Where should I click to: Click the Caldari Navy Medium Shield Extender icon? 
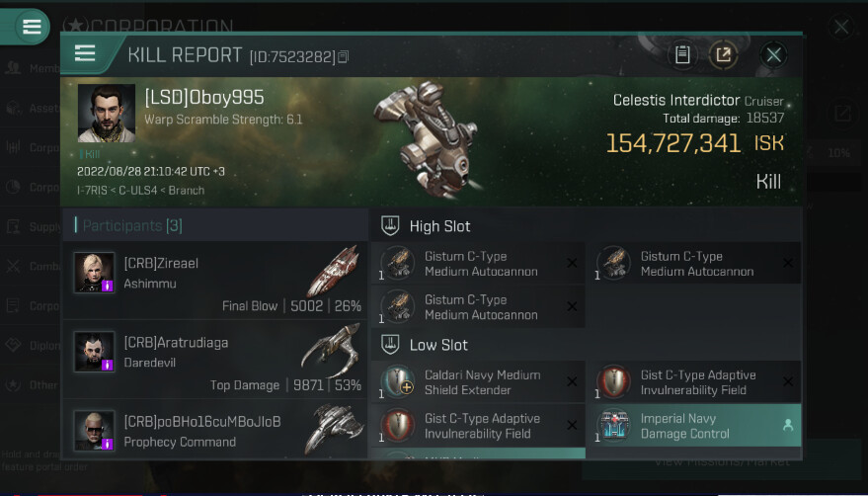398,381
